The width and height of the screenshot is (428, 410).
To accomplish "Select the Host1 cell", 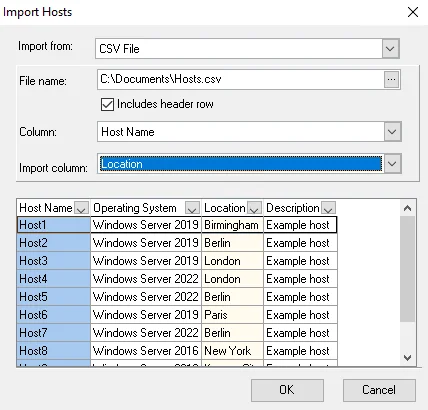I will pyautogui.click(x=54, y=225).
